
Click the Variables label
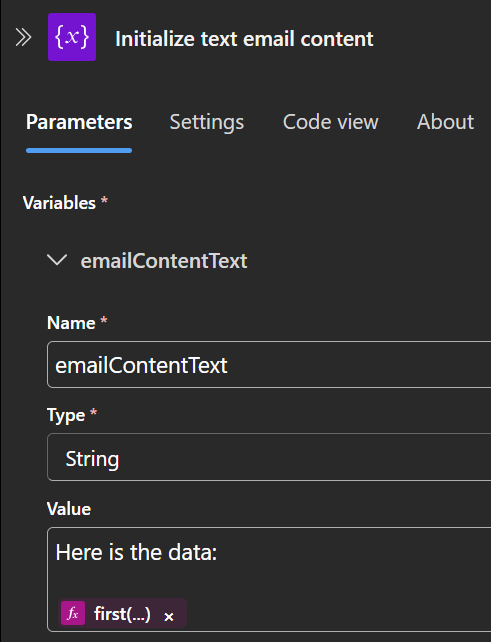tap(59, 203)
